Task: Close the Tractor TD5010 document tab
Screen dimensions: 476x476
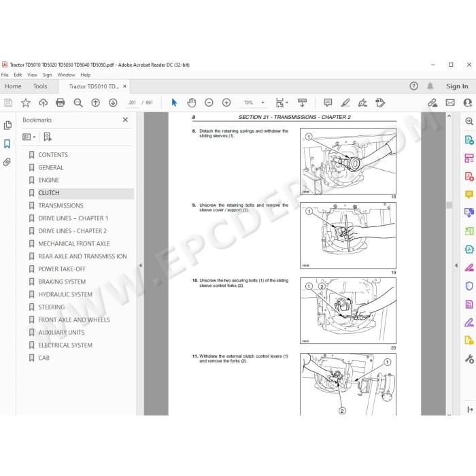Action: click(124, 86)
